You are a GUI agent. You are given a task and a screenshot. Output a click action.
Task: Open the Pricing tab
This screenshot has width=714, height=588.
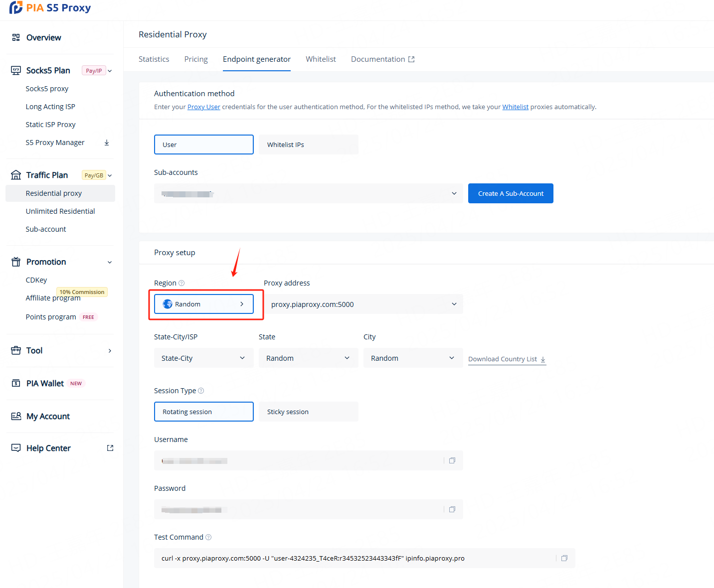coord(196,59)
